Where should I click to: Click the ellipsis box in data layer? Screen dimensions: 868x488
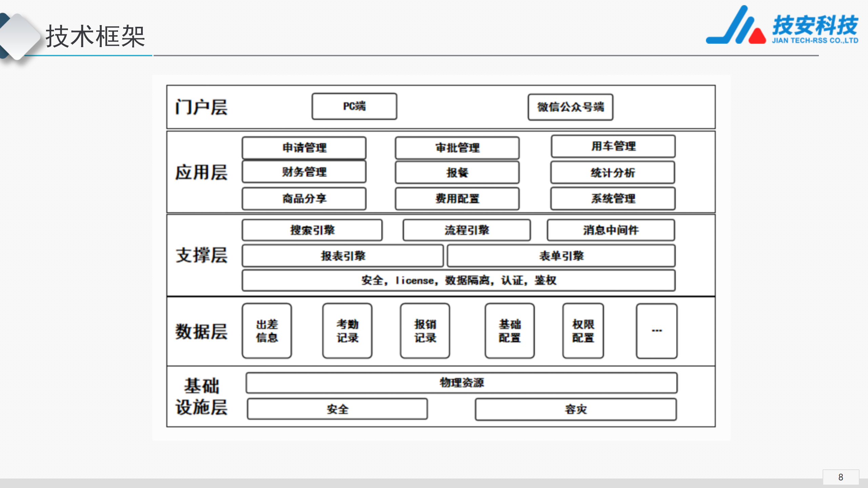[656, 331]
